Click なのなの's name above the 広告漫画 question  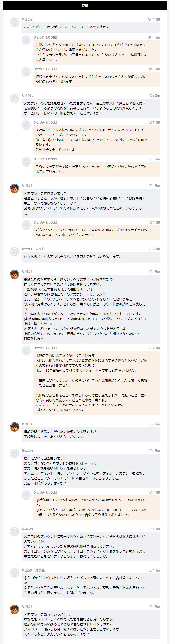coord(27,529)
